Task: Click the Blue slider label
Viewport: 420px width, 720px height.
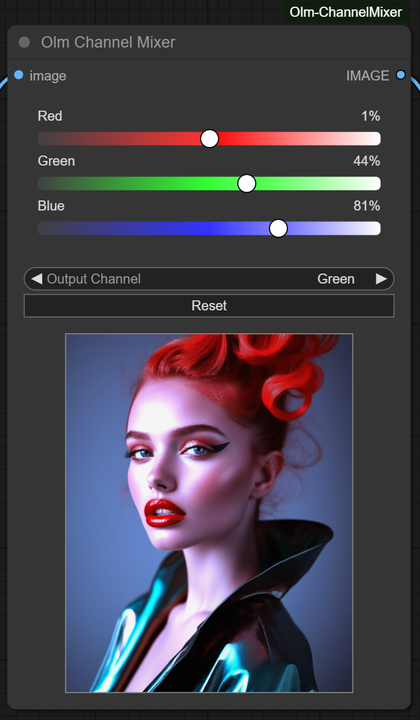Action: (51, 206)
